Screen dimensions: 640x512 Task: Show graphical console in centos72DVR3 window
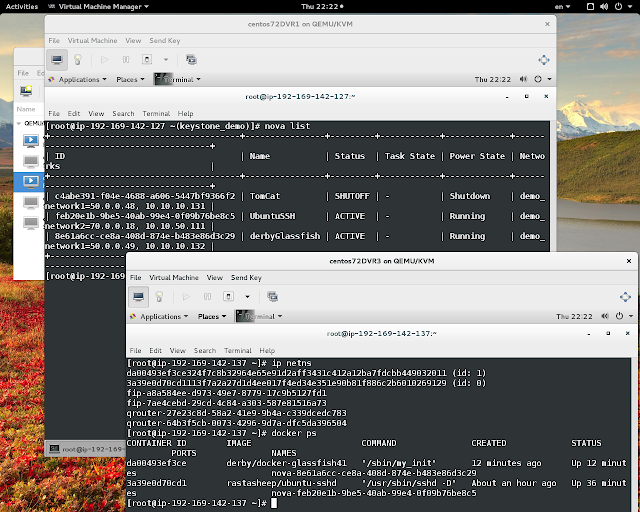[138, 296]
